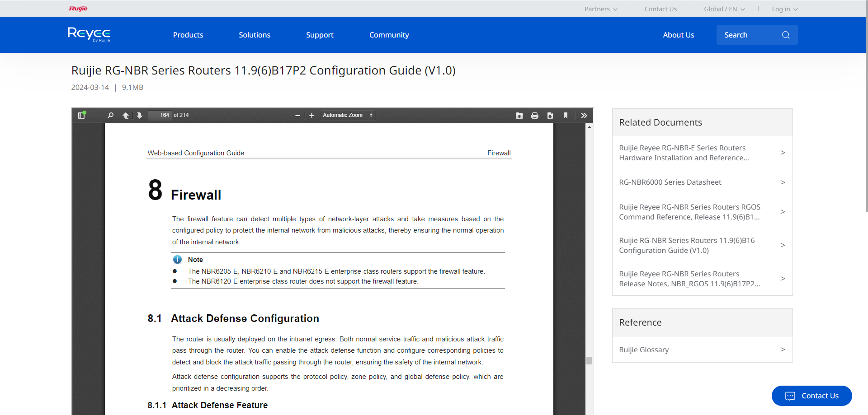The image size is (868, 415).
Task: Click Contact Us in top bar
Action: (661, 9)
